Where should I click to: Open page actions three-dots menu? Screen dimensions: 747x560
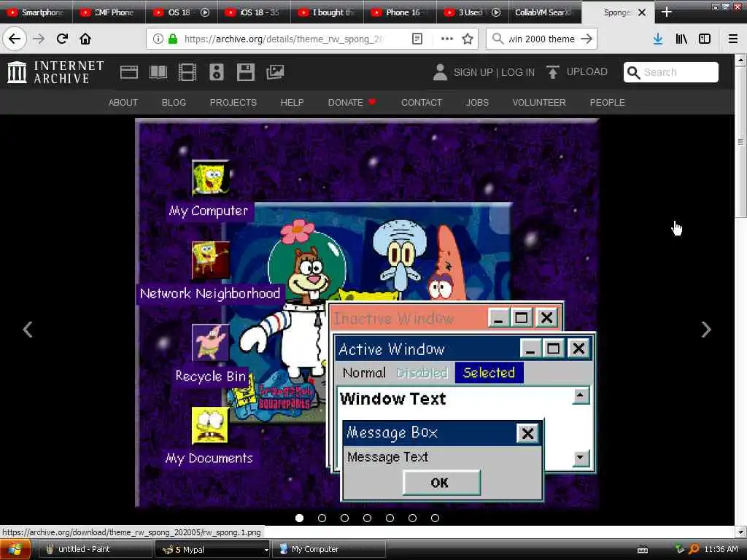(x=447, y=39)
